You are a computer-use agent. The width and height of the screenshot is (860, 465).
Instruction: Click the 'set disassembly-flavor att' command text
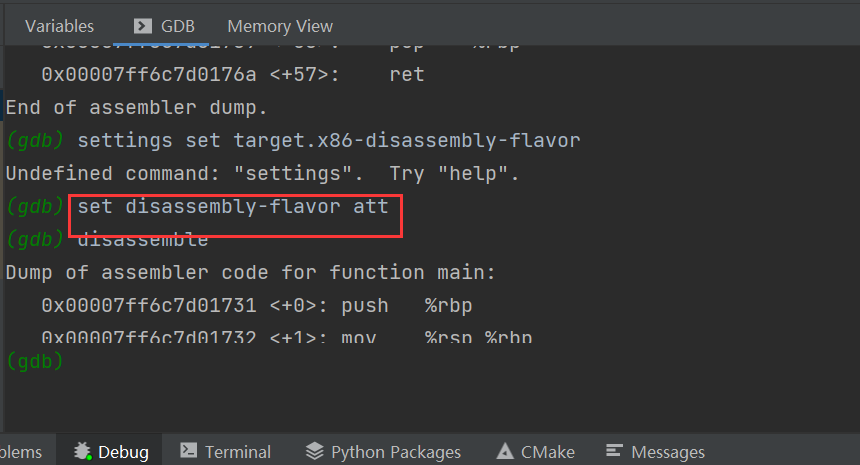[232, 207]
